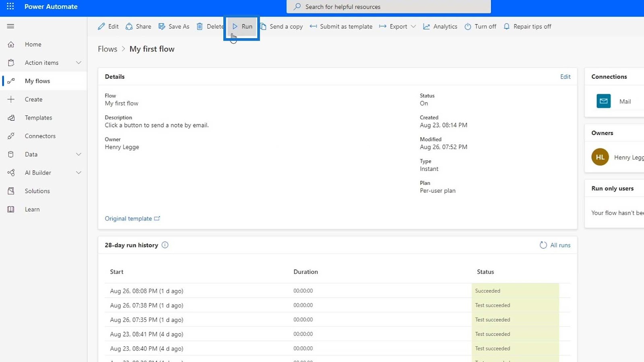
Task: Click in the Search for helpful resources box
Action: (389, 6)
